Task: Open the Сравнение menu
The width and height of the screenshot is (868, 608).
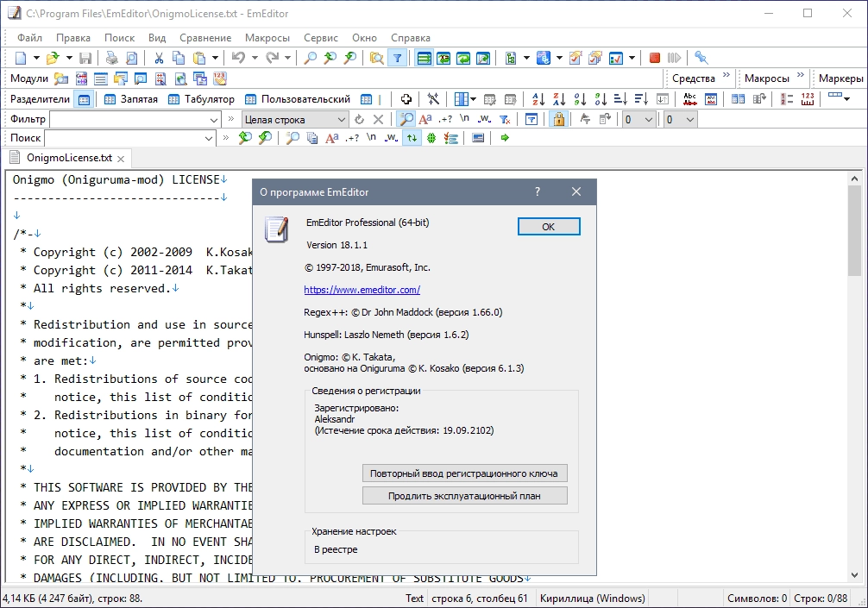Action: [x=205, y=38]
